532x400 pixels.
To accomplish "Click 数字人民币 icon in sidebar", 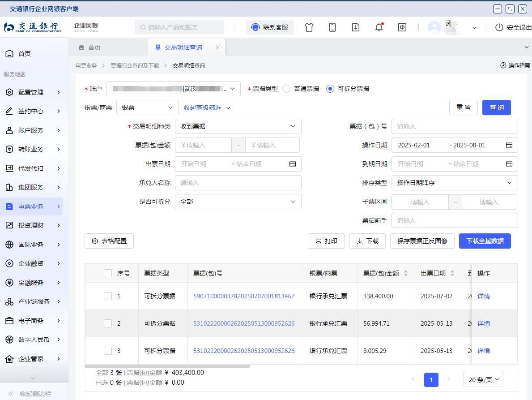I will point(9,340).
